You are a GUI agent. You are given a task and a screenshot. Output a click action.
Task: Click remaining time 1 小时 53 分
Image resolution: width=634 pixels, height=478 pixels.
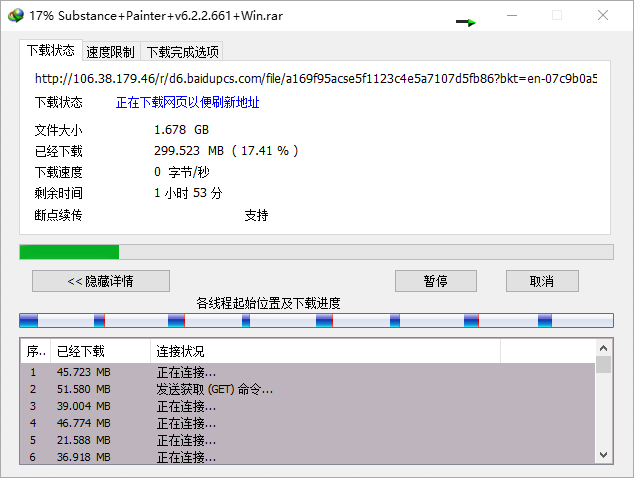click(188, 193)
